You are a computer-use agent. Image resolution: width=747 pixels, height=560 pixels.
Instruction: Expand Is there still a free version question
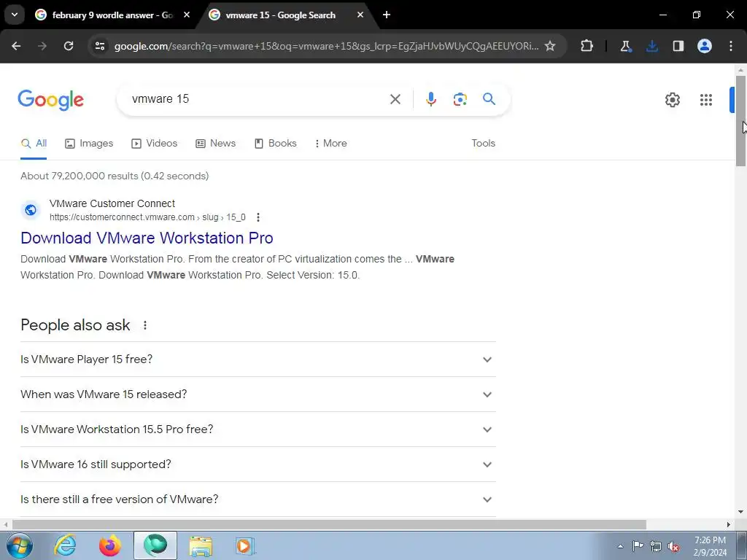point(258,499)
